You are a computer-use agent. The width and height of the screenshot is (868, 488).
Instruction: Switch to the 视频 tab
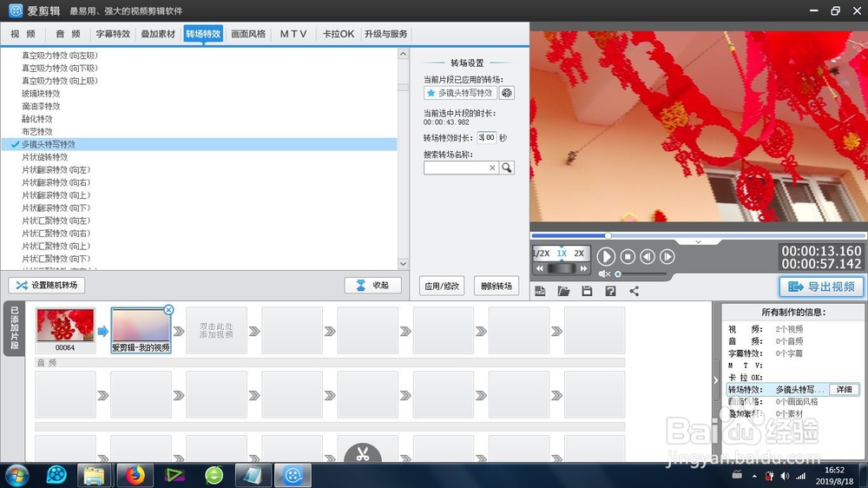point(23,34)
